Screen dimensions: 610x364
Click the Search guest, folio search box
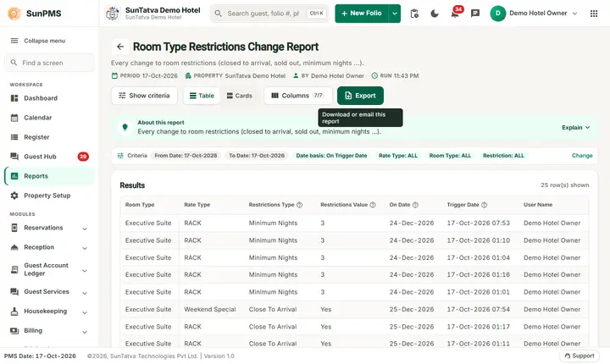269,14
